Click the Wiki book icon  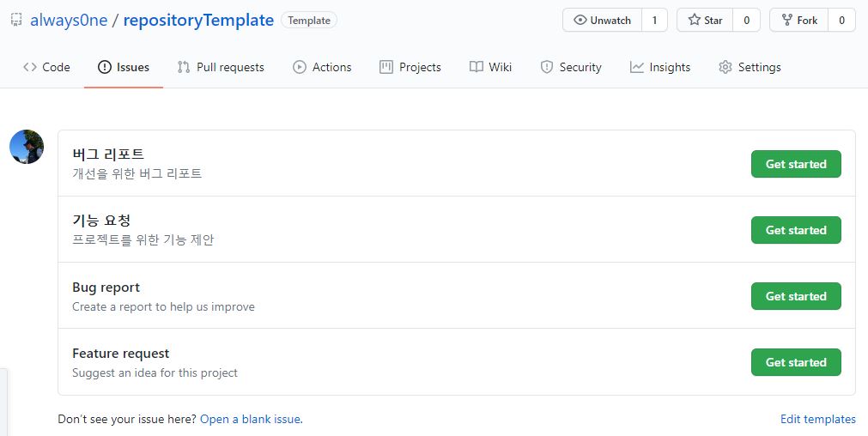coord(476,67)
